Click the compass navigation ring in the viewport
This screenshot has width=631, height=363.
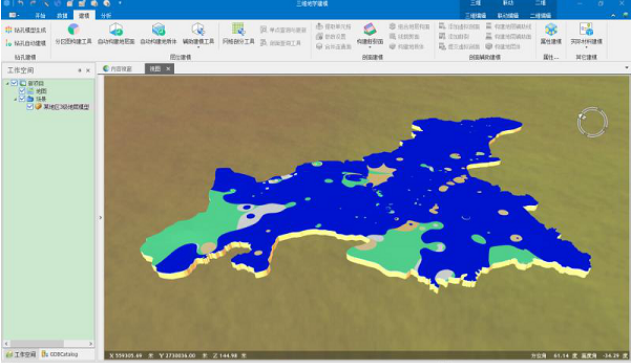[592, 122]
